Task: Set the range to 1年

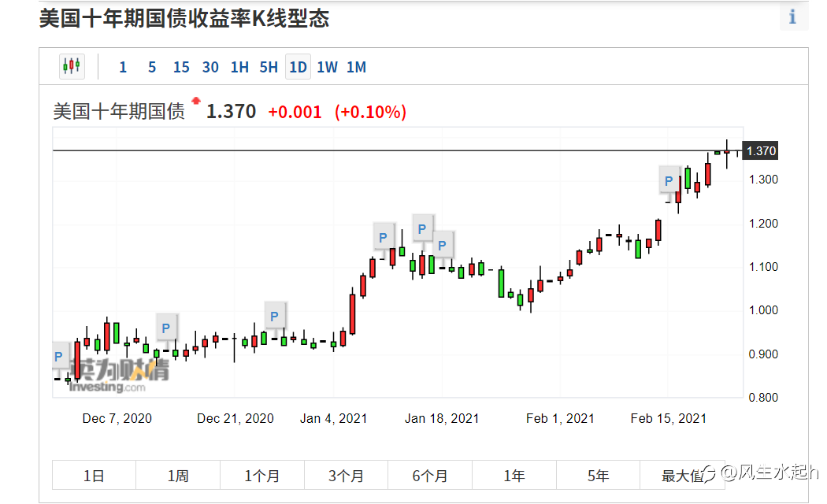Action: pos(514,476)
